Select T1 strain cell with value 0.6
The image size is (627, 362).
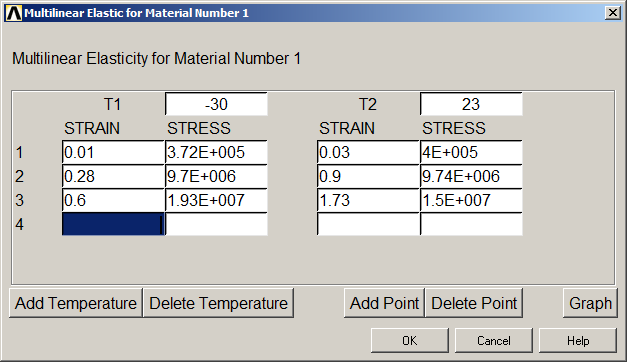pos(114,200)
